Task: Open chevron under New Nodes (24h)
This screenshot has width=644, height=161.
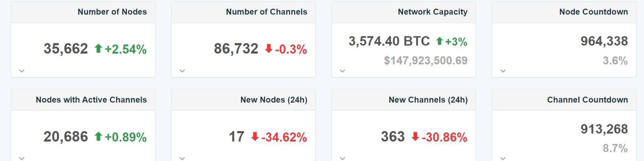Action: pyautogui.click(x=182, y=158)
